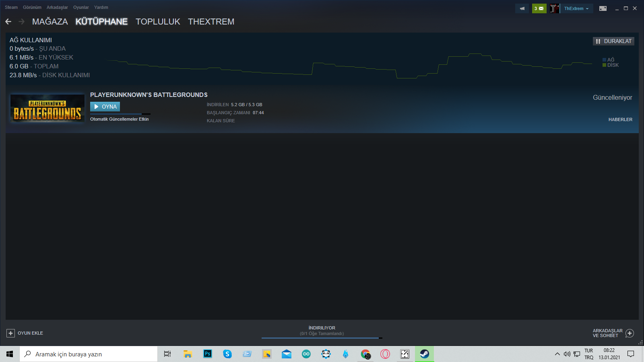Click the Otomatik Güncellemeler Etkin text

pos(120,119)
